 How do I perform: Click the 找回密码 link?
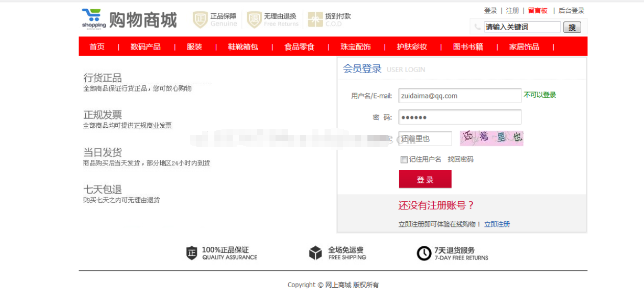pyautogui.click(x=460, y=159)
